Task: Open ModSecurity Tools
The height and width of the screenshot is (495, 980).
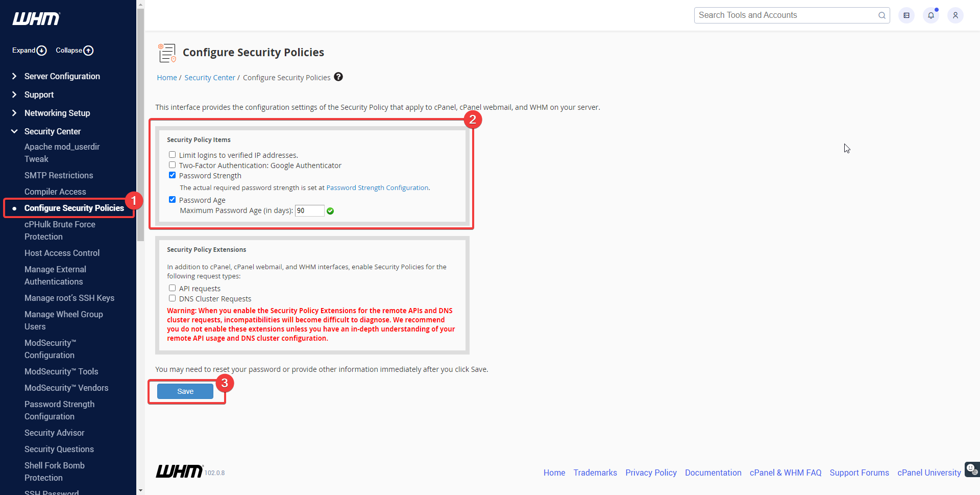Action: point(61,371)
